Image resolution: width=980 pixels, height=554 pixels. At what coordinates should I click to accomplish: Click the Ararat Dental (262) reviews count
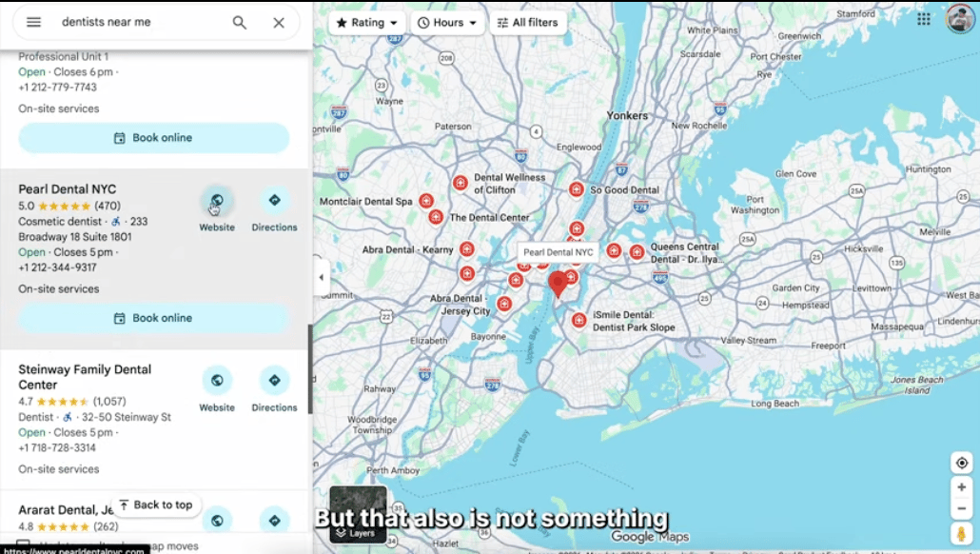(107, 526)
